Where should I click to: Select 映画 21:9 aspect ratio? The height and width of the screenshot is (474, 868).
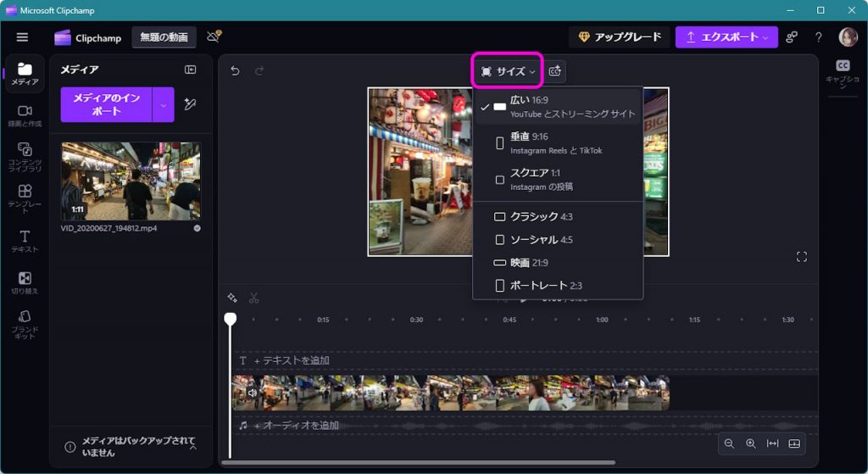(558, 263)
